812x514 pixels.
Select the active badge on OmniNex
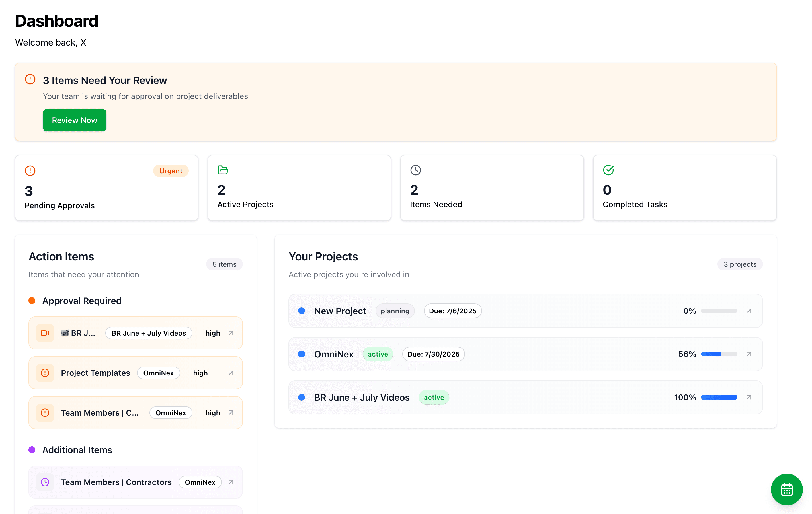378,354
